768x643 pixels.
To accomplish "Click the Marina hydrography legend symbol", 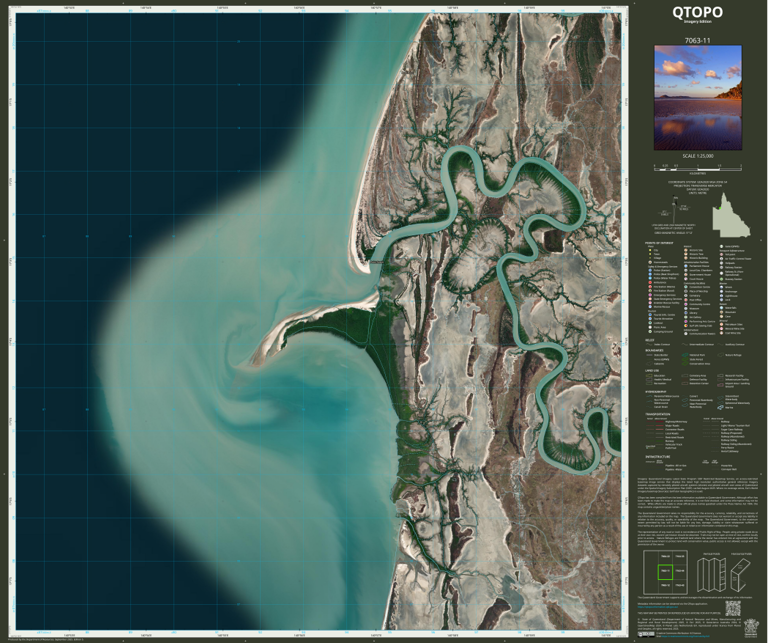I will [720, 407].
